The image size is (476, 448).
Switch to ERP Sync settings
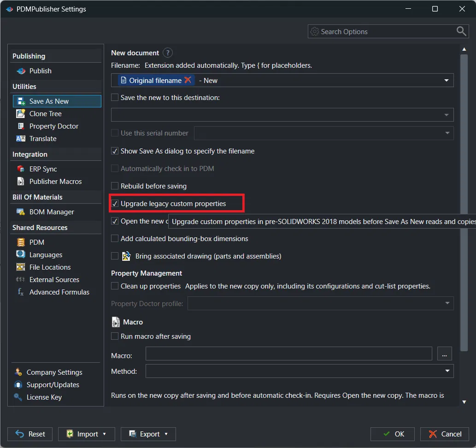coord(57,169)
